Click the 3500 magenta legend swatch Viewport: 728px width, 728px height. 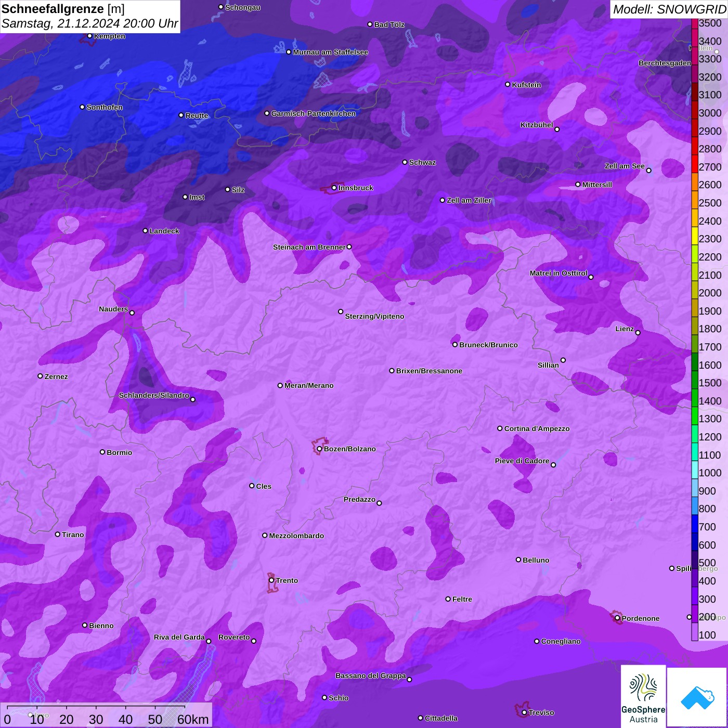tap(694, 23)
